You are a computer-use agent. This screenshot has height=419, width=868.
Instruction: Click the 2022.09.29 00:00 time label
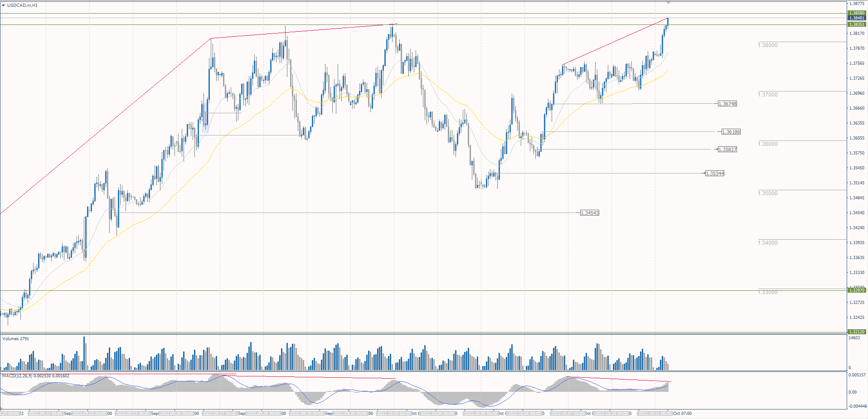coord(307,414)
